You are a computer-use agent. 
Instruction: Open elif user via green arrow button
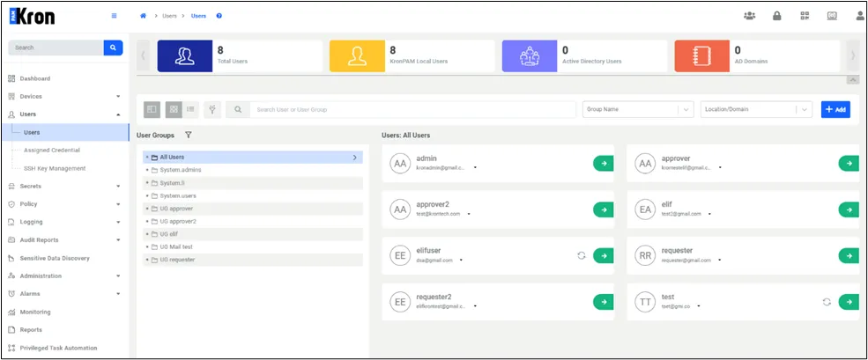point(849,209)
